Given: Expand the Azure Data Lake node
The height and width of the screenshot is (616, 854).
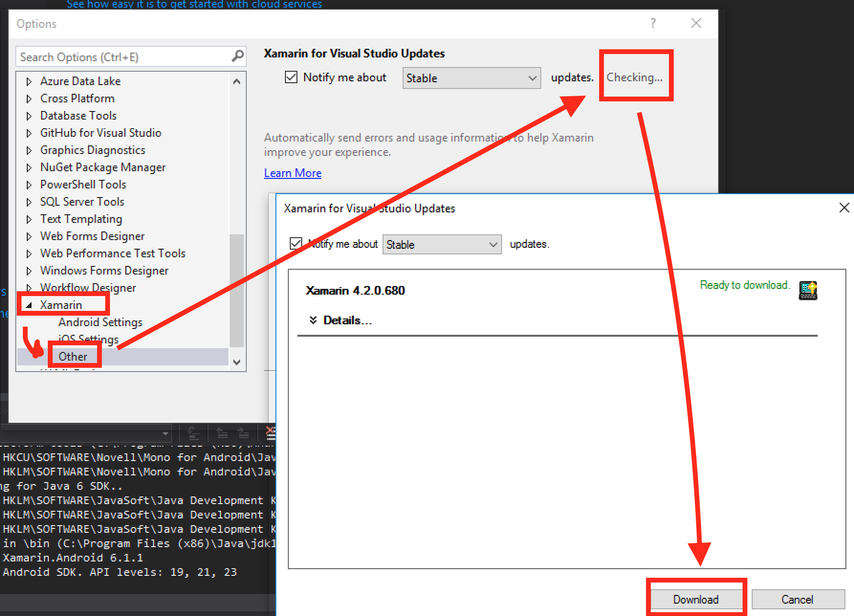Looking at the screenshot, I should 29,81.
